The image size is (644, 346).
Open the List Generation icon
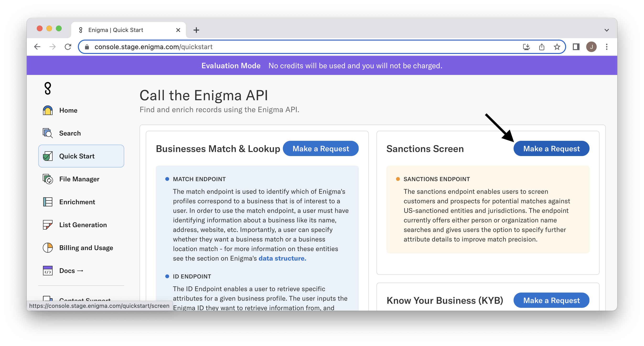tap(48, 225)
